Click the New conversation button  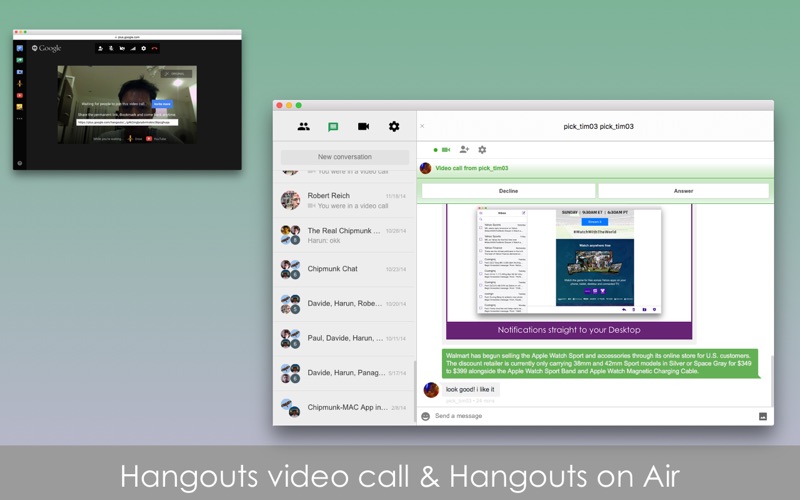pos(345,157)
